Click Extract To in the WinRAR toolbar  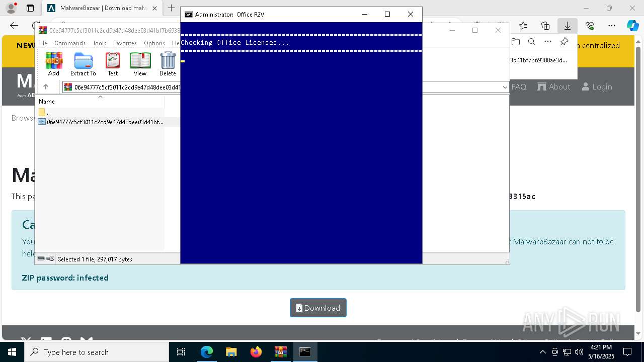point(83,64)
